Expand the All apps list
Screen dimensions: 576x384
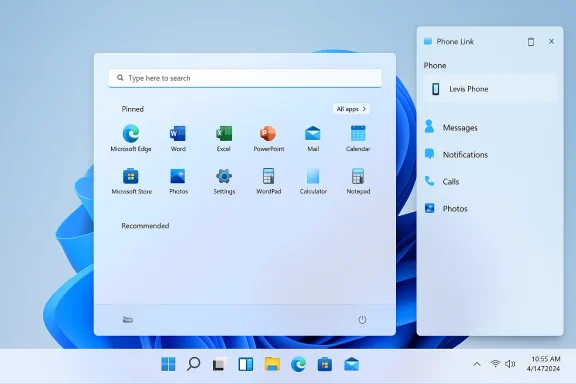(x=351, y=109)
